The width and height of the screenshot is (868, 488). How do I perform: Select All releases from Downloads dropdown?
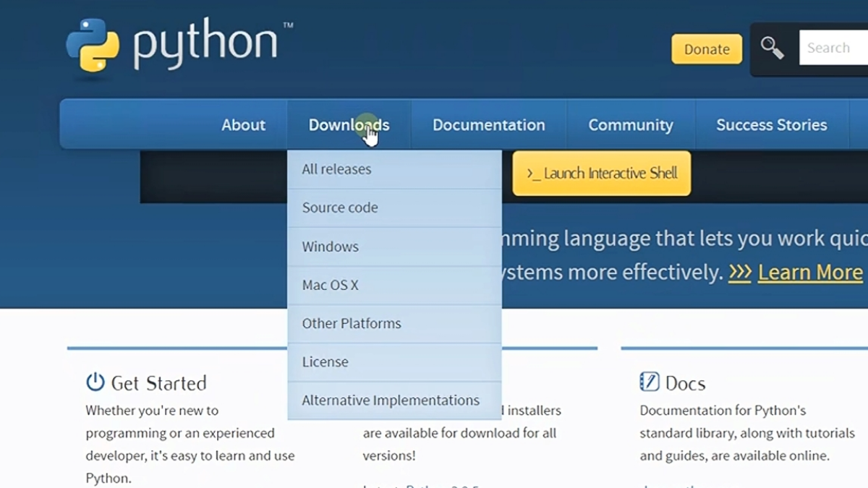(x=394, y=169)
